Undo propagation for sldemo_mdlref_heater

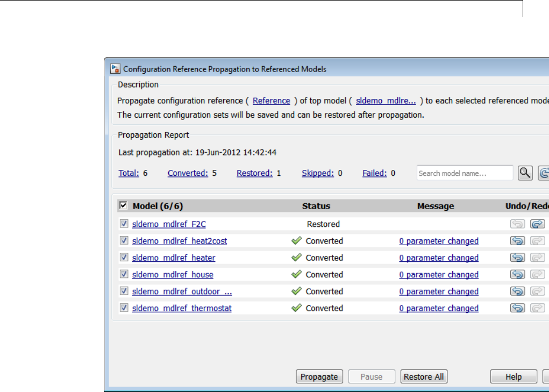tap(517, 258)
